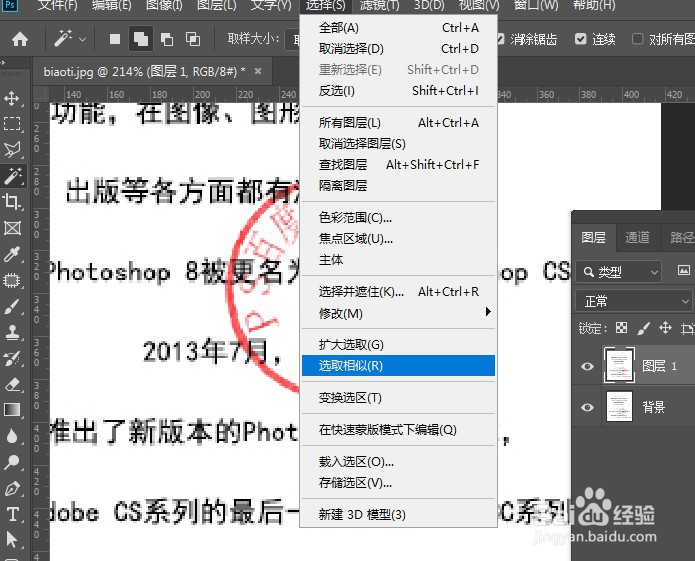695x561 pixels.
Task: Select the Horizontal Type tool
Action: pos(12,514)
